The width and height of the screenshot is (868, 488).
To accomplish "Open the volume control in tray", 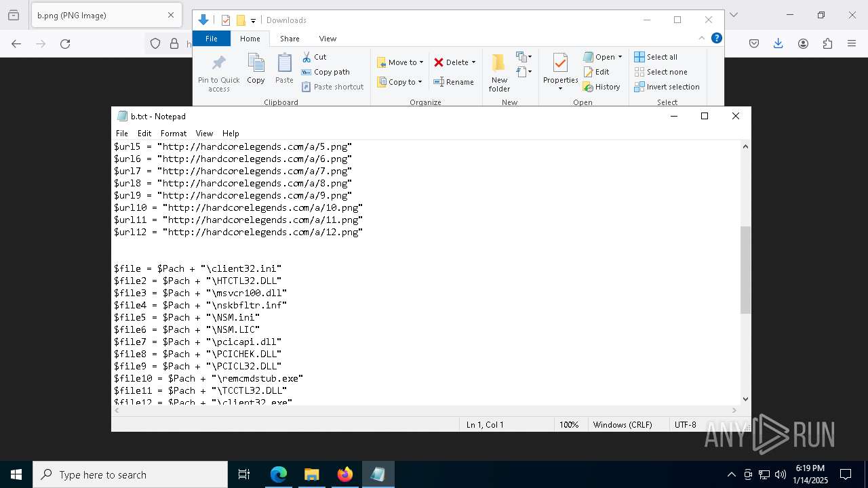I will point(781,474).
